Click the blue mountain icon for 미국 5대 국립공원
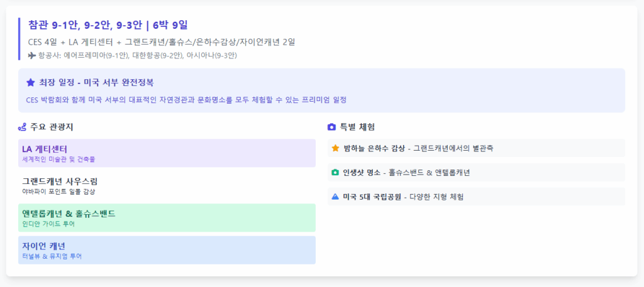 (x=335, y=197)
